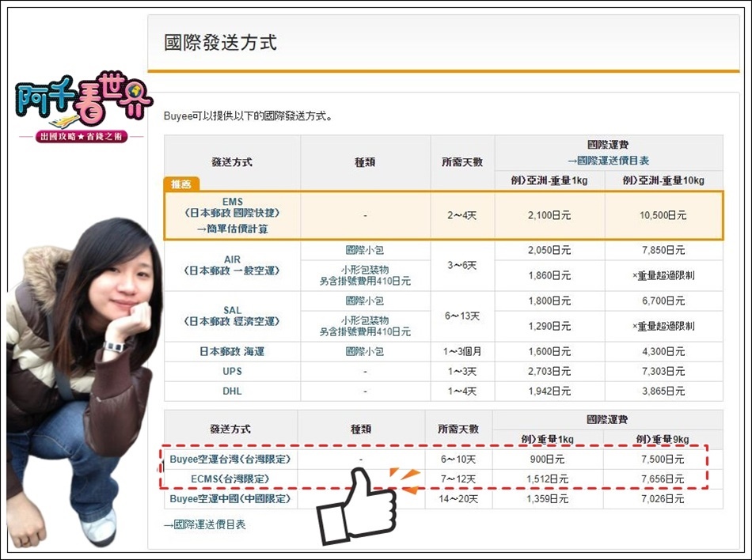Select the EMS 2~4天 cell
Screen dimensions: 752x560
click(x=462, y=216)
